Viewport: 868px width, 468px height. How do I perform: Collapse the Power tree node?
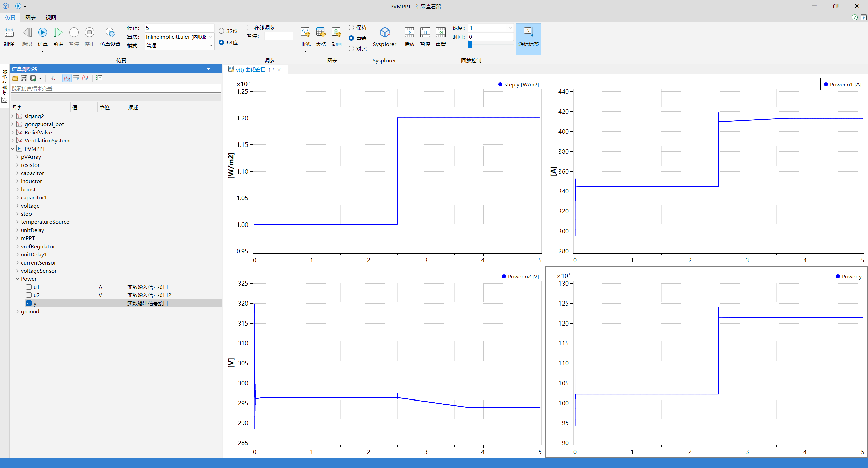click(x=17, y=279)
